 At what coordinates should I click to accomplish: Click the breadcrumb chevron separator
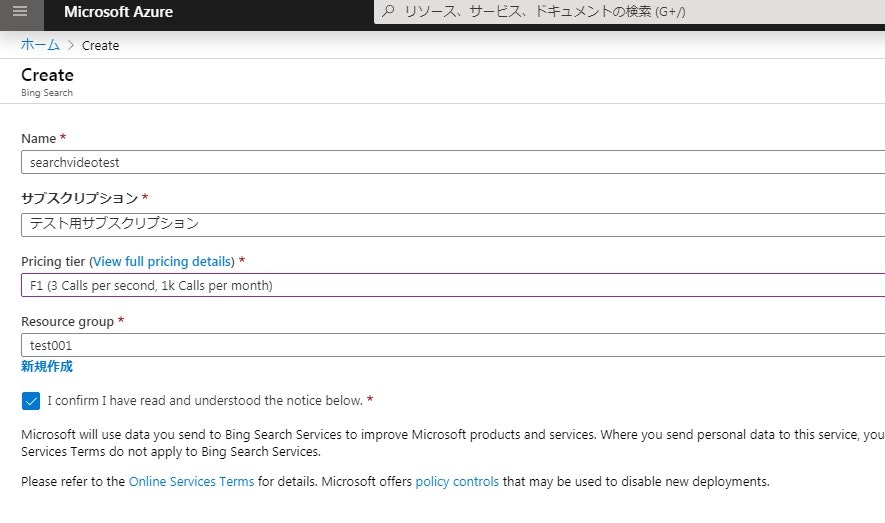pos(71,46)
